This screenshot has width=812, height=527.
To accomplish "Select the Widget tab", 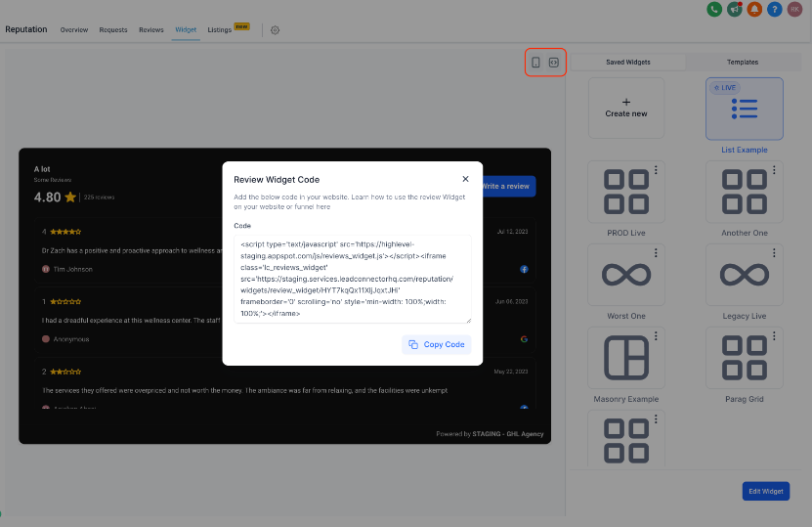I will [x=186, y=30].
